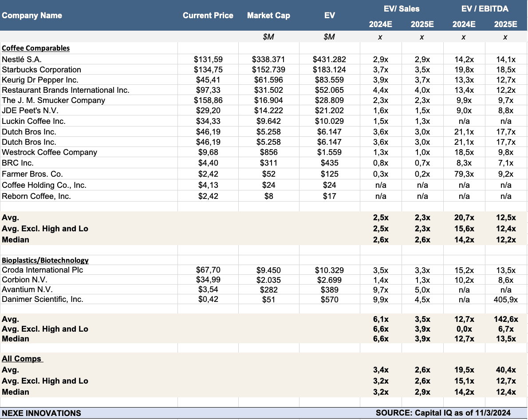Select the NEXE INNOVATIONS footer cell
Screen dimensions: 528x420
41,413
